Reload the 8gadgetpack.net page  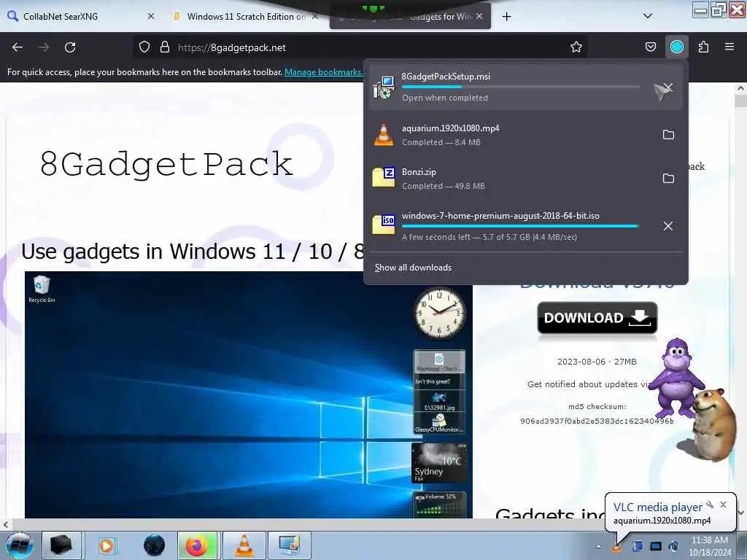(x=70, y=47)
